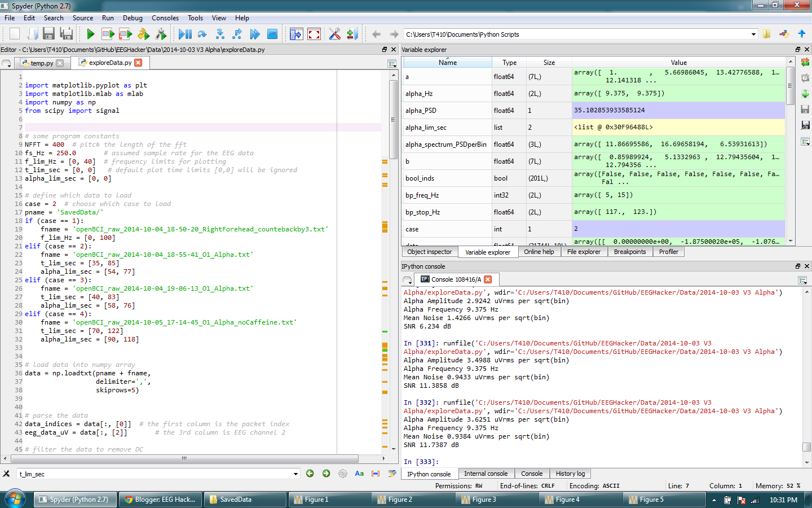Step over the current line in debugger
This screenshot has width=812, height=508.
[202, 34]
